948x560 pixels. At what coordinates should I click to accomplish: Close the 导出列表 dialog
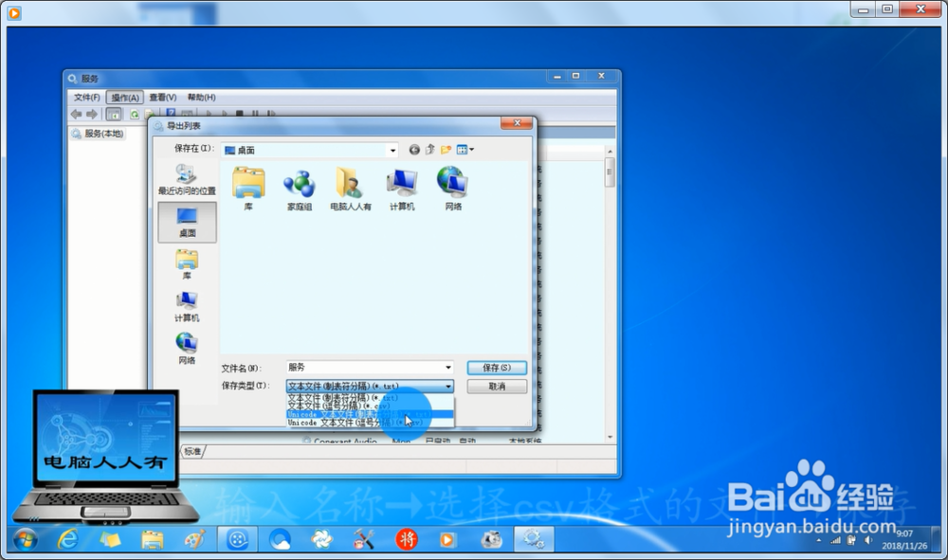pos(517,123)
